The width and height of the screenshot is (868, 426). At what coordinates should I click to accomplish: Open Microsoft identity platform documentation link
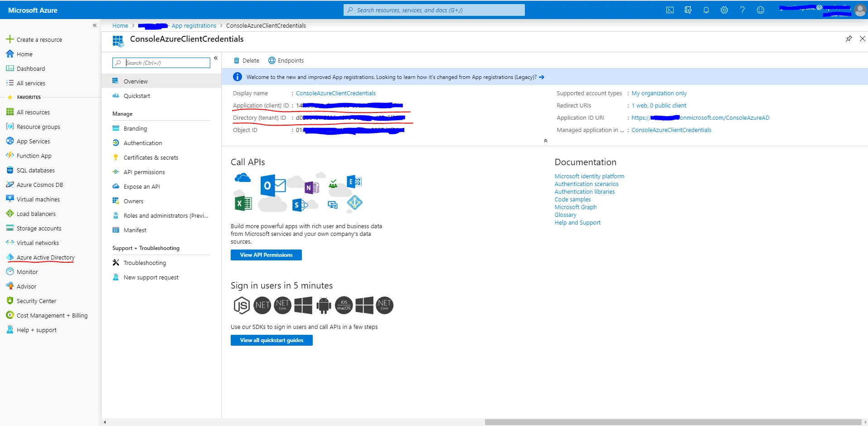click(x=589, y=176)
